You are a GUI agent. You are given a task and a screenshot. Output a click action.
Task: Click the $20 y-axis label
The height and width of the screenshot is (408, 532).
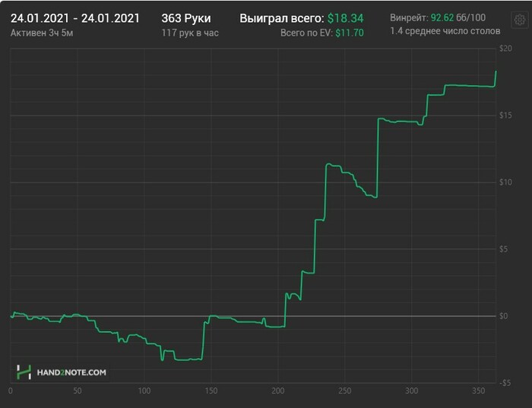pos(505,49)
